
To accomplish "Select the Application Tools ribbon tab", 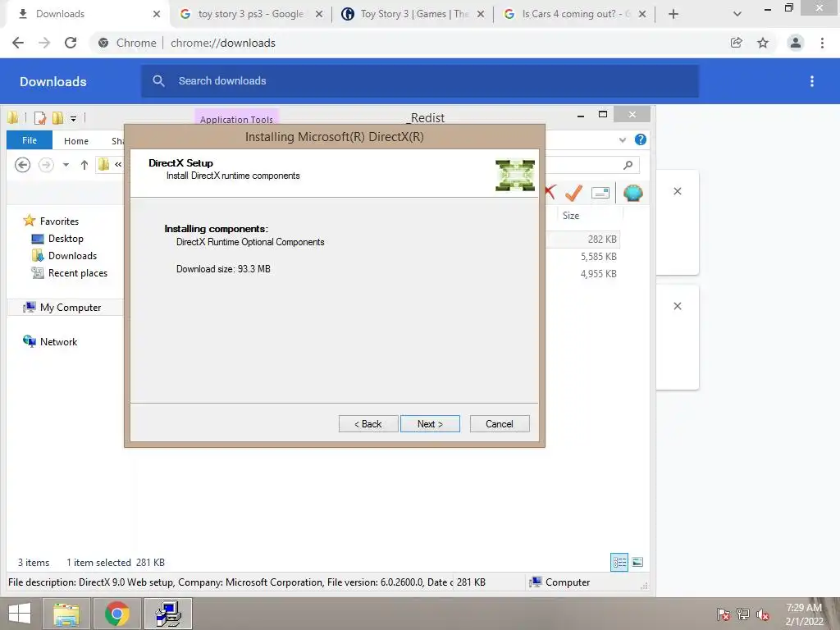I will (x=236, y=118).
